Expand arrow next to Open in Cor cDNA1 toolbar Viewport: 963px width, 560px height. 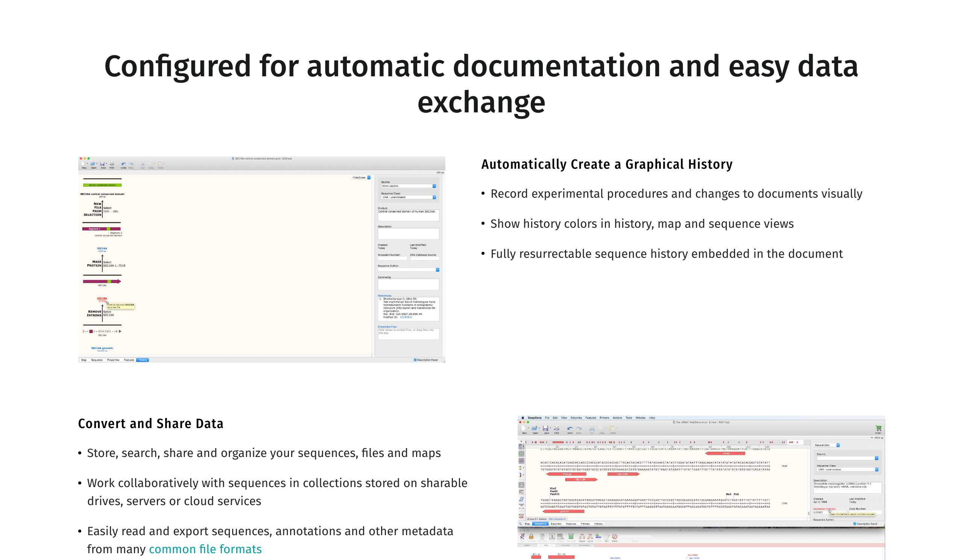[539, 428]
